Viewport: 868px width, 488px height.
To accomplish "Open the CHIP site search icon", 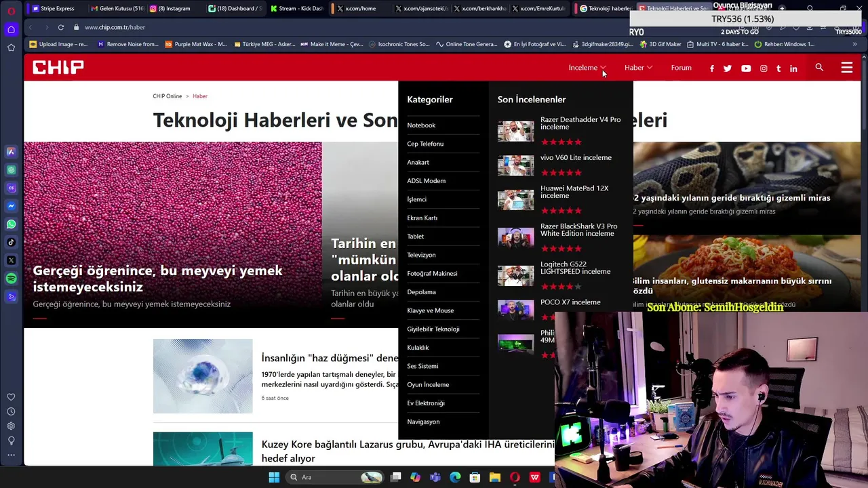I will click(819, 67).
